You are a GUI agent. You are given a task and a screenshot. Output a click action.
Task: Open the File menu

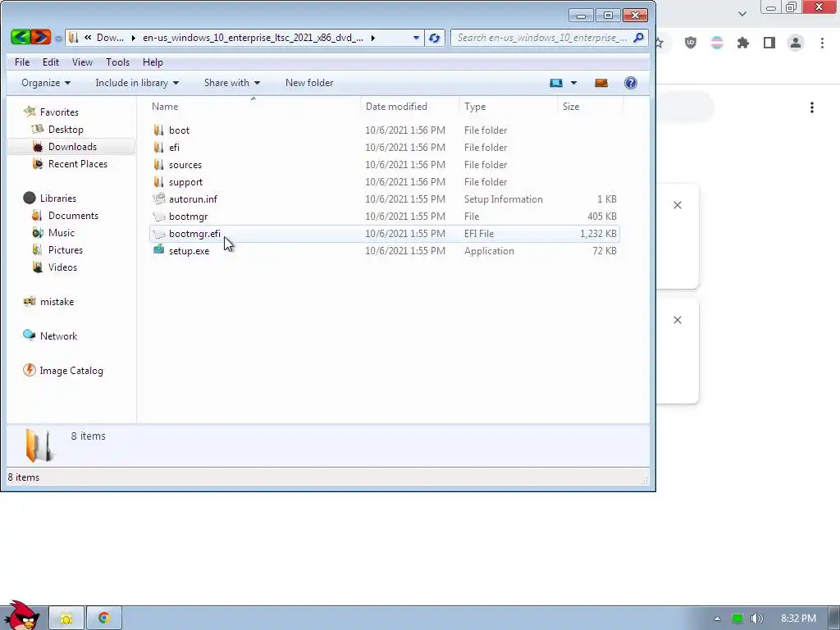click(22, 62)
